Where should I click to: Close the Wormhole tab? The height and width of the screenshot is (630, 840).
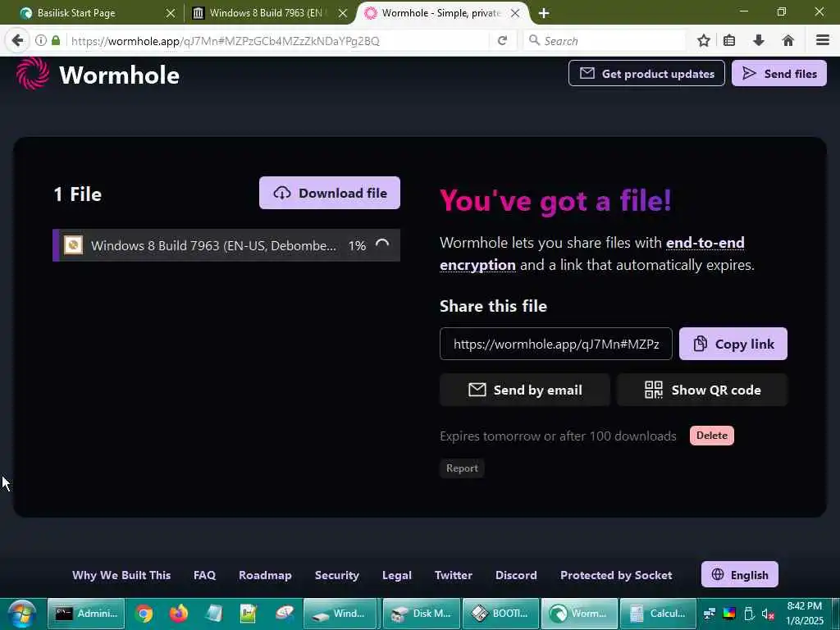coord(515,13)
